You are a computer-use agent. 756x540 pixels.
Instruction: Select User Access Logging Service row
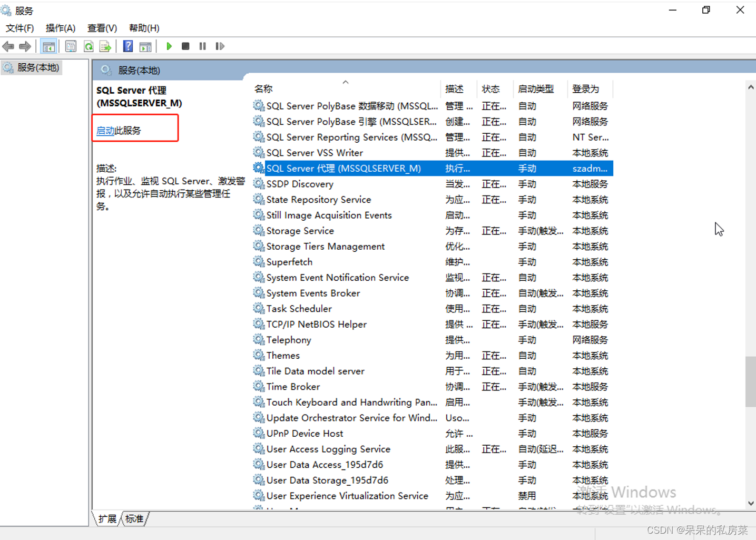[432, 449]
